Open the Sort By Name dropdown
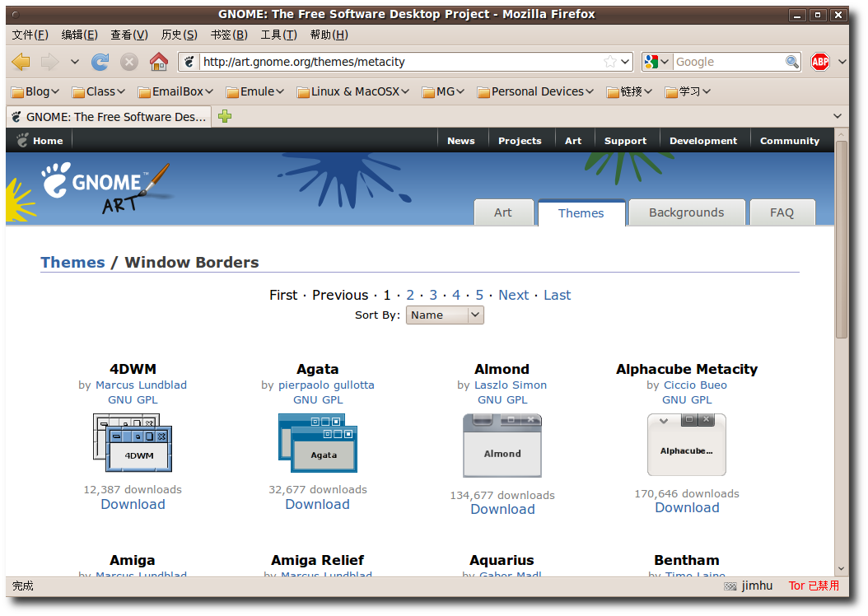Viewport: 868px width, 616px height. click(x=445, y=315)
